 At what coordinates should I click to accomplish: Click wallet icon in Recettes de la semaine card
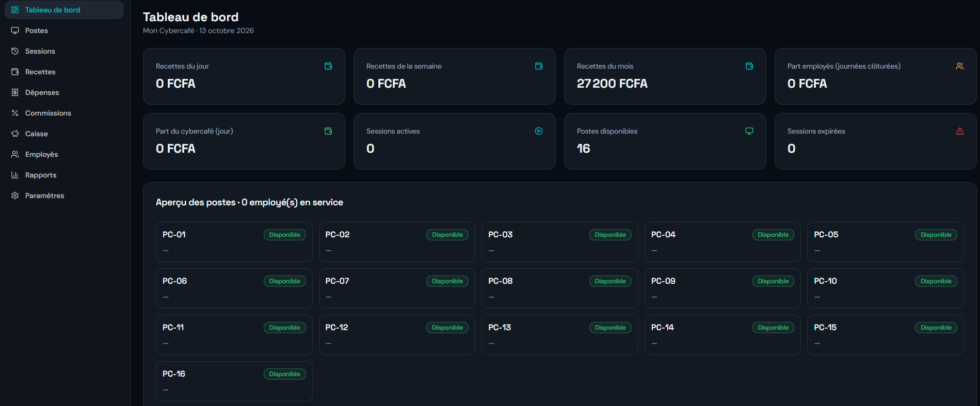(539, 66)
